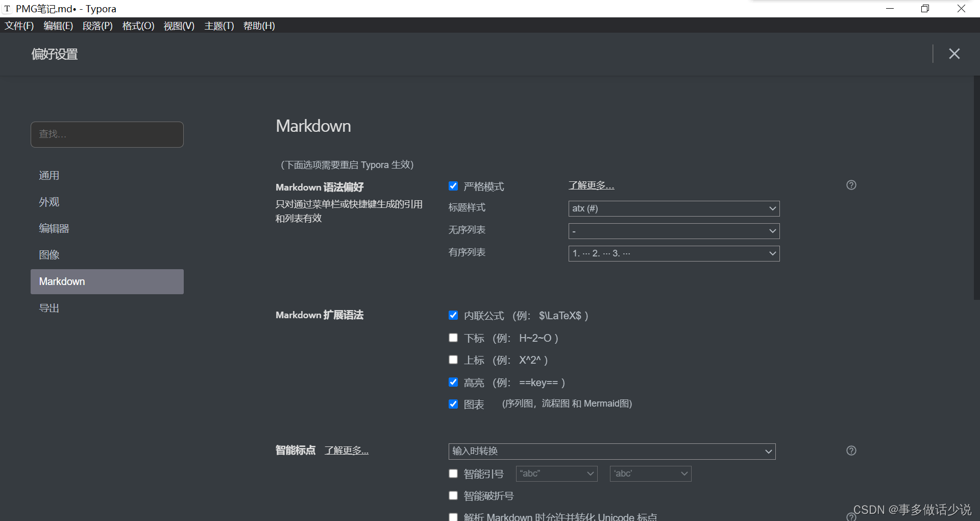This screenshot has width=980, height=521.
Task: Switch to the 图像 settings section
Action: (x=107, y=255)
